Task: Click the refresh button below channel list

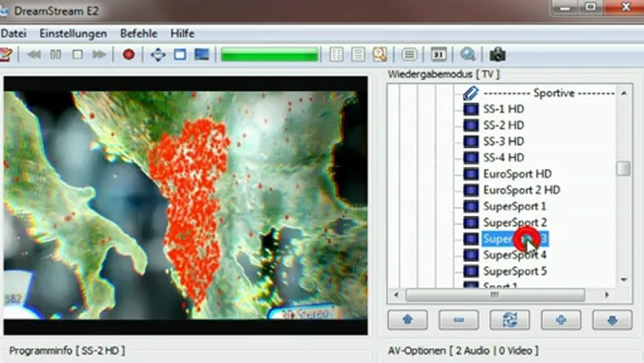Action: tap(510, 320)
